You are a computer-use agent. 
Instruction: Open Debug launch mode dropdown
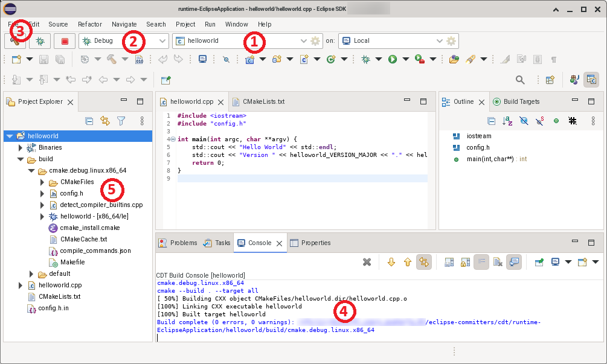coord(162,40)
